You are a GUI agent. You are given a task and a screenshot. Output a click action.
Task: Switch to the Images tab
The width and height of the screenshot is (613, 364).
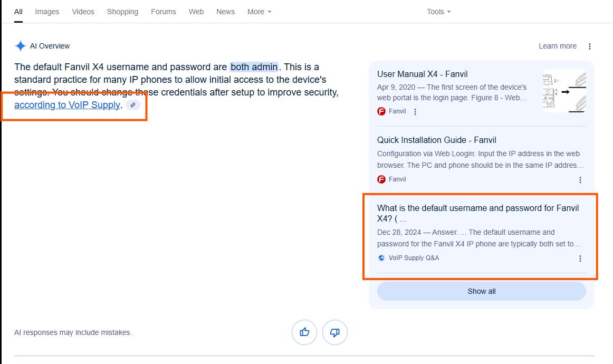point(47,12)
